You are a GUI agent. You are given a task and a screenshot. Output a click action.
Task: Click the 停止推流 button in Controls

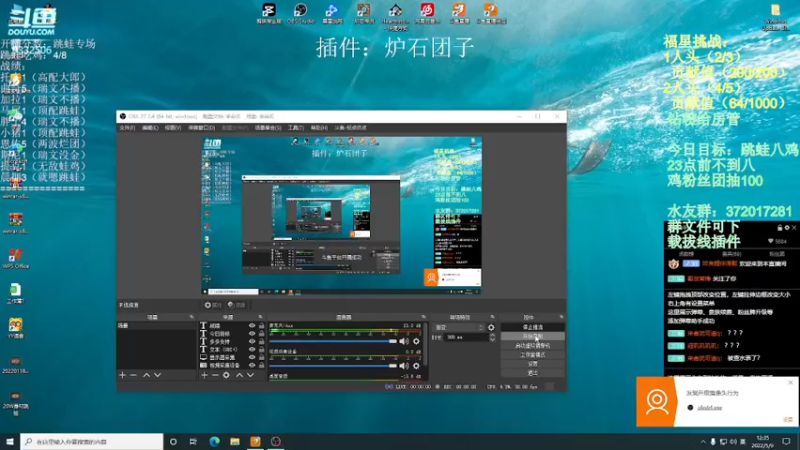click(x=533, y=327)
